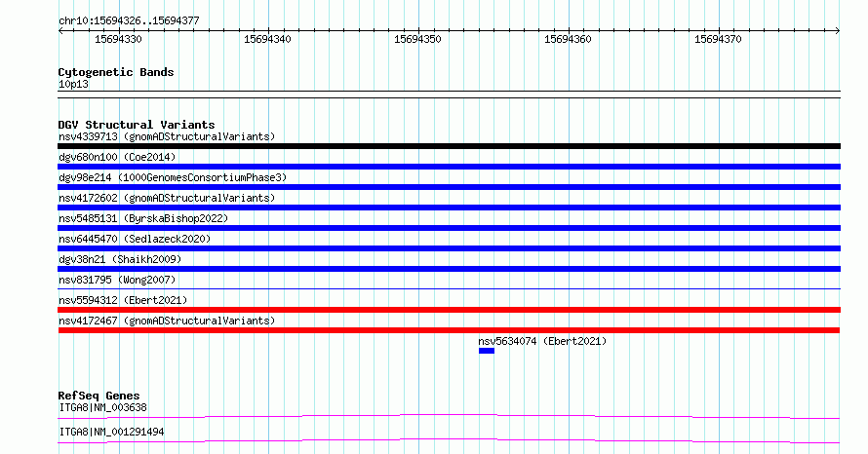Open nsv6445470 (Sedlazeck2020) label
Image resolution: width=868 pixels, height=454 pixels.
click(x=135, y=239)
